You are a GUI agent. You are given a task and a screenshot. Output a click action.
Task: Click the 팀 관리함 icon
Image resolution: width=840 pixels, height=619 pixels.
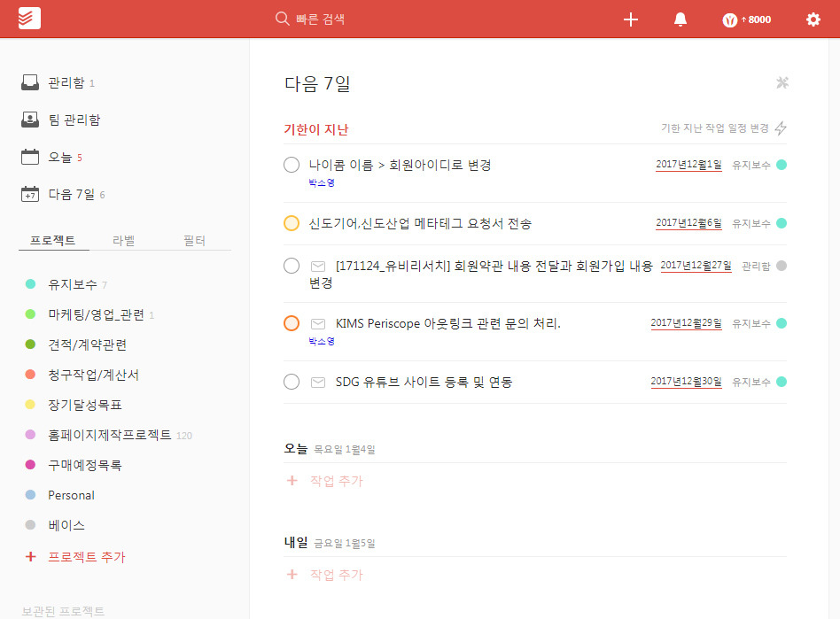pyautogui.click(x=30, y=120)
